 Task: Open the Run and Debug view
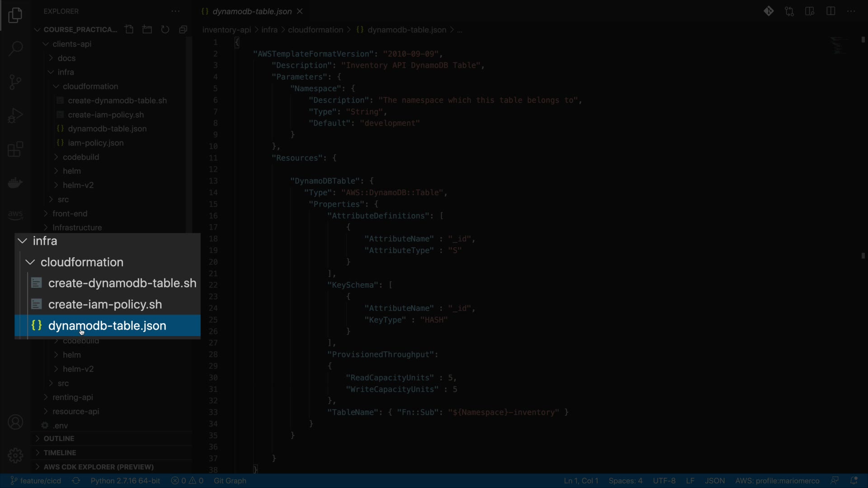click(15, 116)
